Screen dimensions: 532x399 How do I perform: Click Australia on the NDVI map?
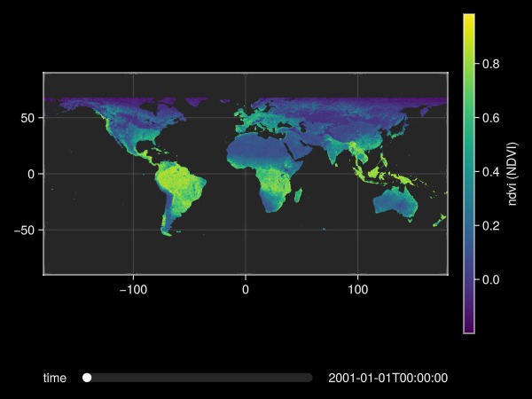click(x=395, y=204)
